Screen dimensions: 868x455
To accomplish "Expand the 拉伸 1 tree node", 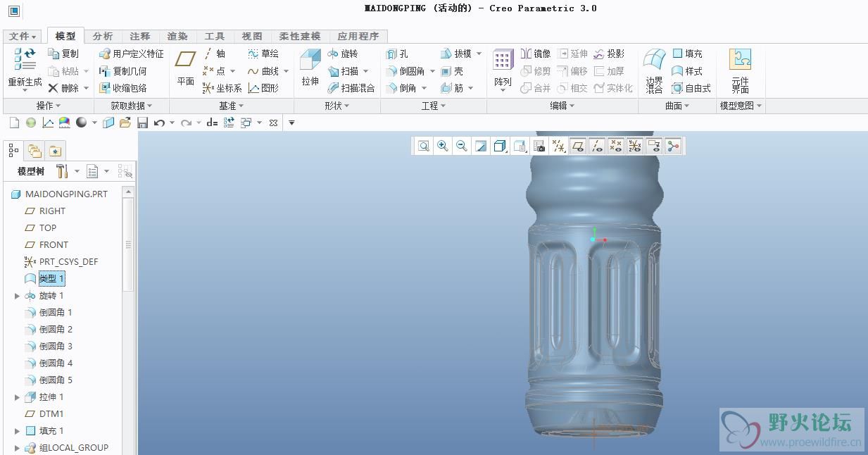I will coord(17,397).
